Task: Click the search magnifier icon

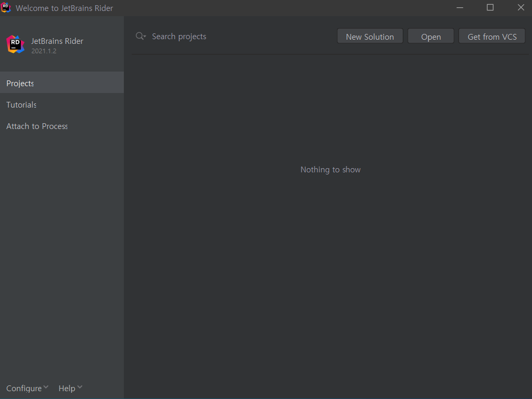Action: [x=141, y=36]
